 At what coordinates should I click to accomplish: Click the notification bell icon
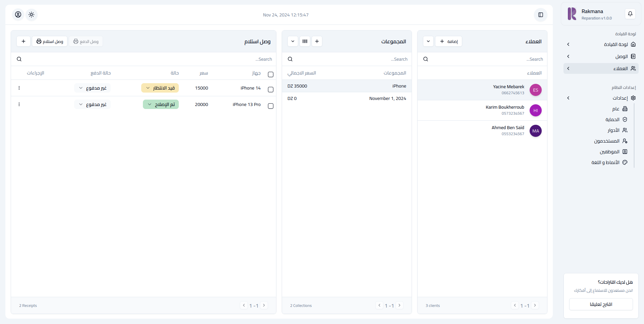coord(630,14)
